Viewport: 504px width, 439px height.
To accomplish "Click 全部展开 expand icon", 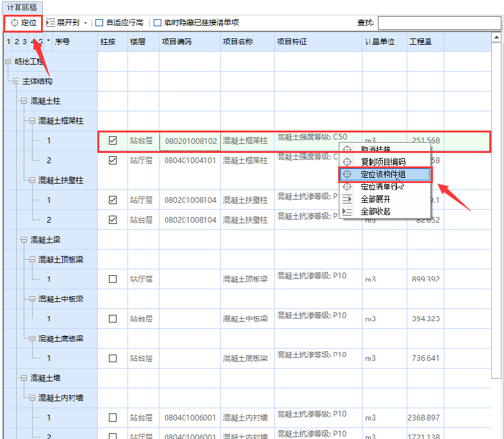I will (x=347, y=199).
